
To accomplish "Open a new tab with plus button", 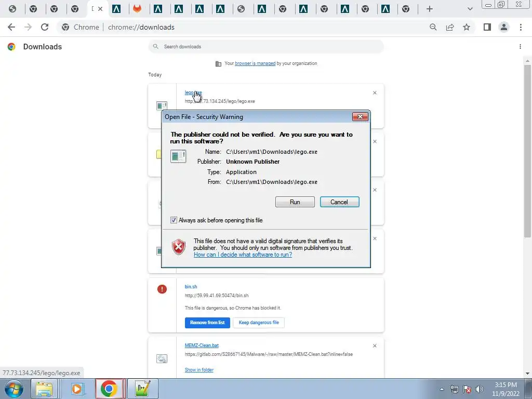I will [430, 9].
